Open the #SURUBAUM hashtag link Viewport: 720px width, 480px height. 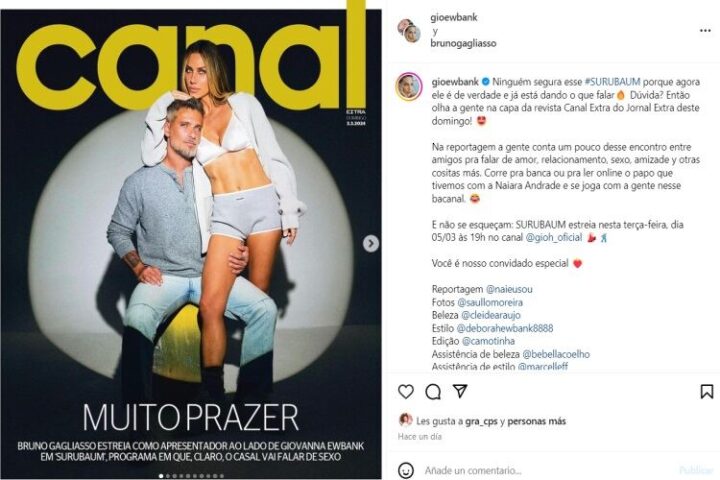click(612, 82)
